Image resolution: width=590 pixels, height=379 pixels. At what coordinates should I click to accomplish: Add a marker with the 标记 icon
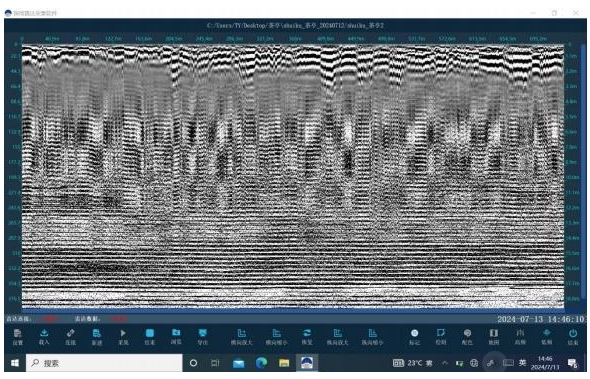[414, 337]
